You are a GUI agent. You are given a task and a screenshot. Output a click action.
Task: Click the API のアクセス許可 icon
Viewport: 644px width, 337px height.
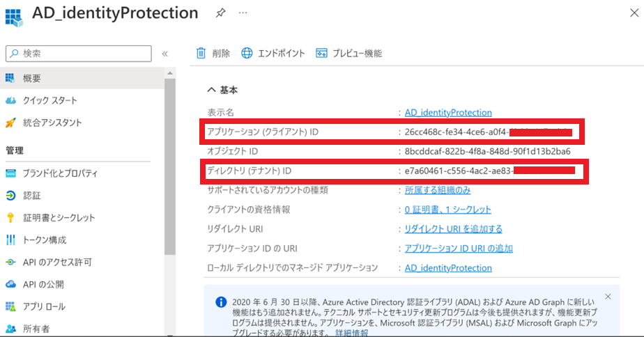pos(10,262)
